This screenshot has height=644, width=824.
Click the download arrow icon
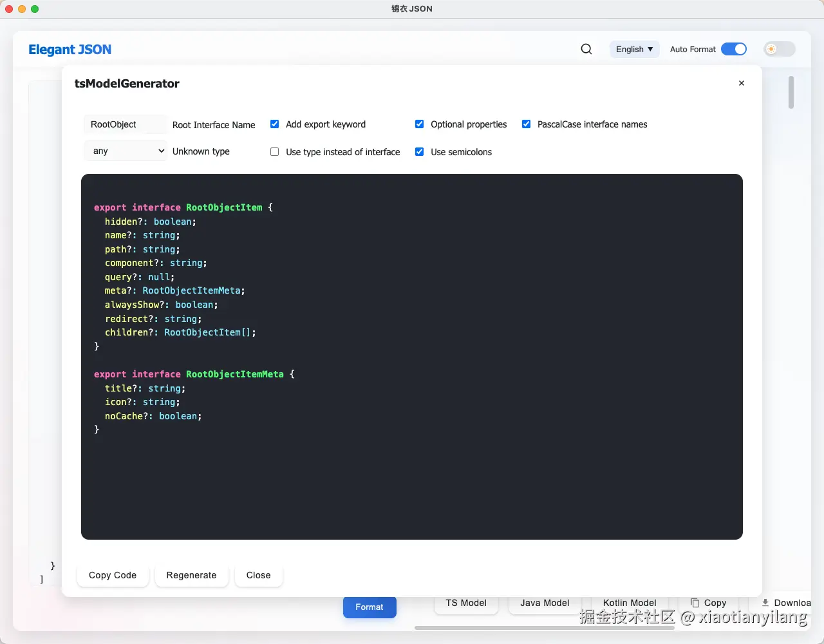pos(765,603)
